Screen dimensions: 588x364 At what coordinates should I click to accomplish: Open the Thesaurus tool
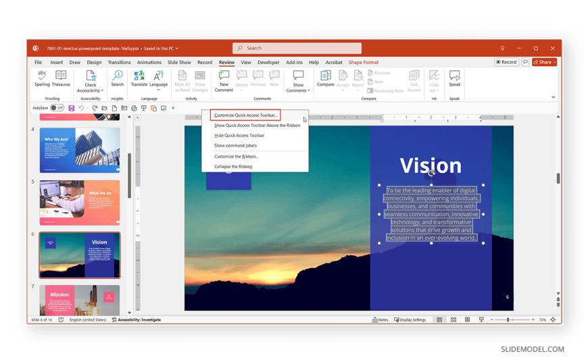(61, 78)
